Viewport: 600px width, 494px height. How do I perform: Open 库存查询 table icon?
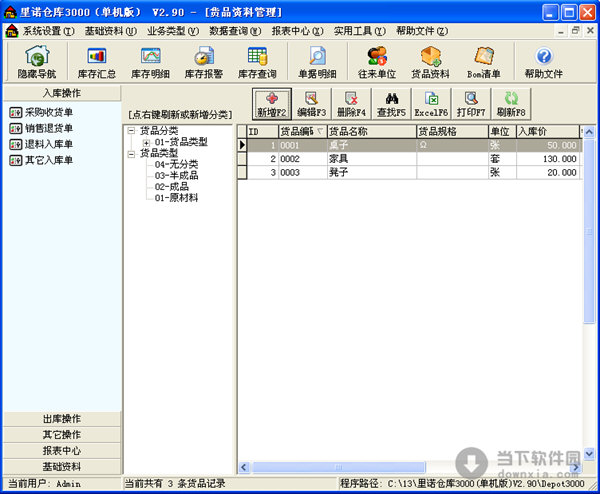(257, 62)
